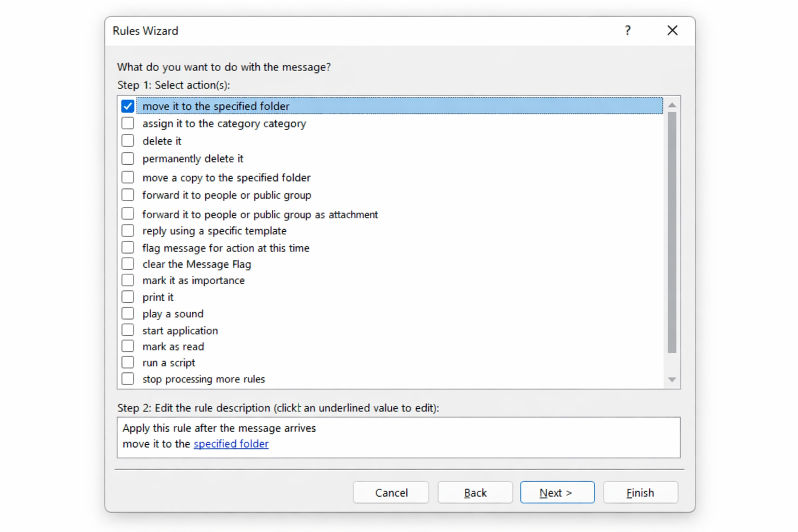
Task: Check 'forward it to people or public group'
Action: click(x=127, y=195)
